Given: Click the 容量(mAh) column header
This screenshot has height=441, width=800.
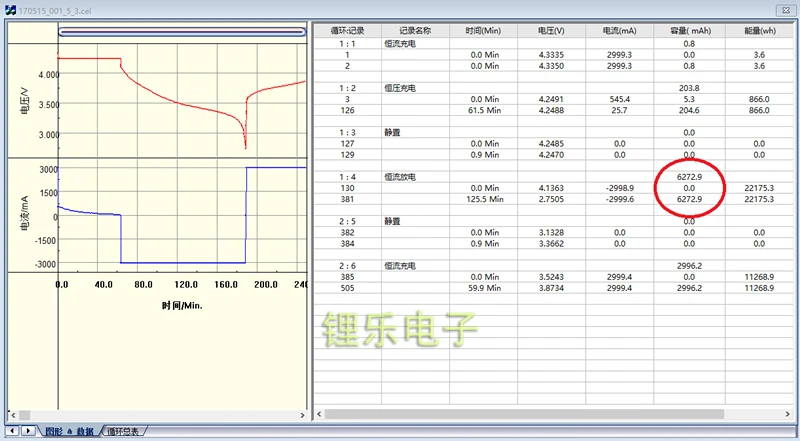Looking at the screenshot, I should (689, 31).
